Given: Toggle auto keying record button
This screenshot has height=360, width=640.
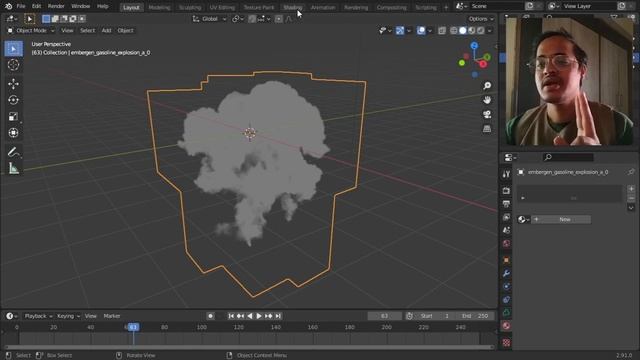Looking at the screenshot, I should click(211, 316).
